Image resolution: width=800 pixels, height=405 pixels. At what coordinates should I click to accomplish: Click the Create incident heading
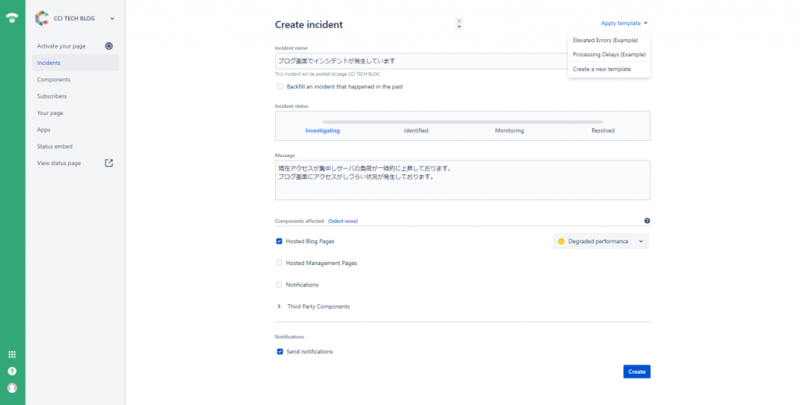point(309,24)
